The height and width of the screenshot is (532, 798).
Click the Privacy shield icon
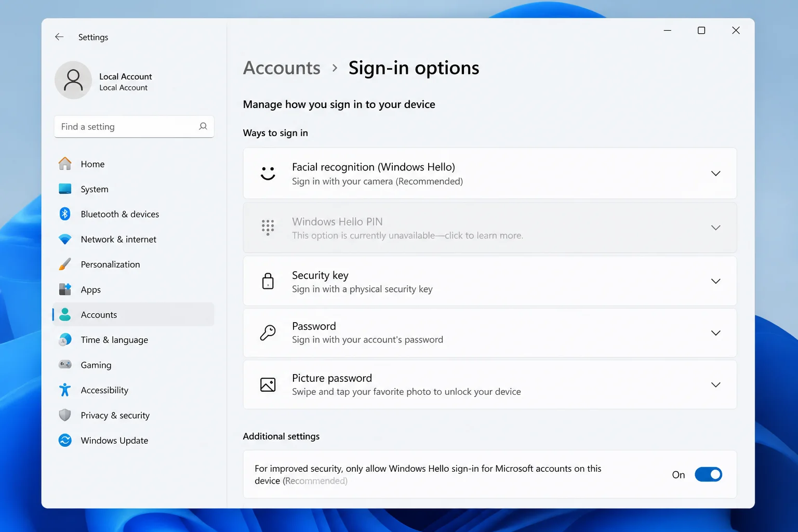(x=65, y=415)
